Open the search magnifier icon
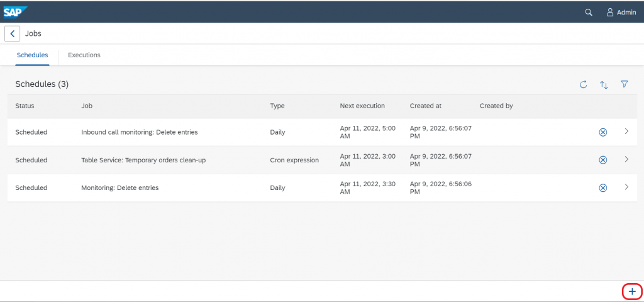Viewport: 644px width, 302px height. [x=589, y=13]
